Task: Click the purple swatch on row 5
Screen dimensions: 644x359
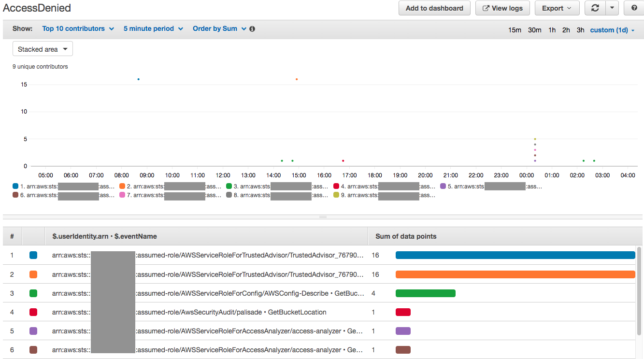Action: (33, 330)
